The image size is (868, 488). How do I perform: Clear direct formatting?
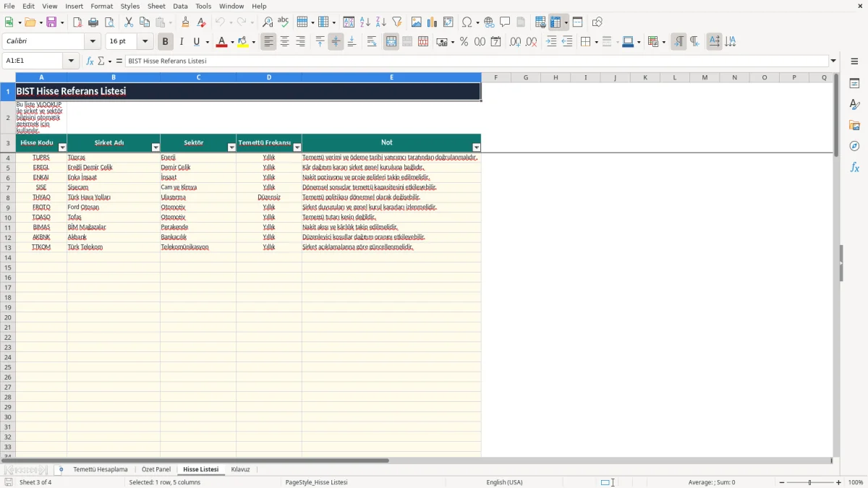[x=201, y=22]
